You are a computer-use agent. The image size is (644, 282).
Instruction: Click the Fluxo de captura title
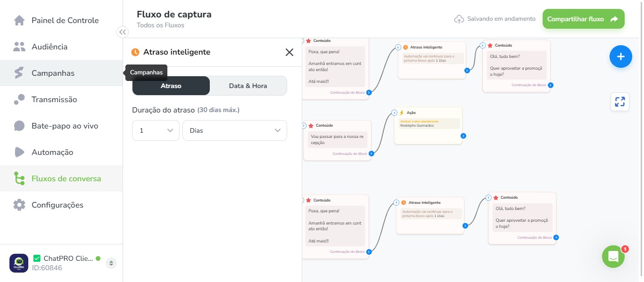[174, 14]
